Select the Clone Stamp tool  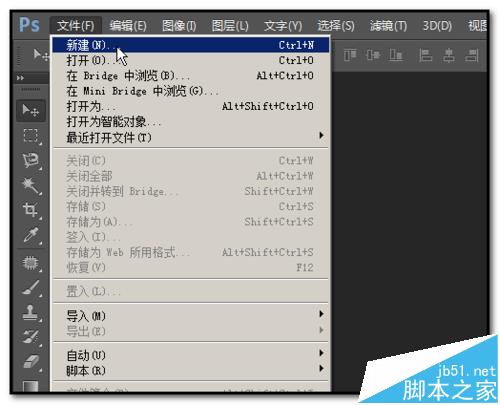[x=30, y=313]
